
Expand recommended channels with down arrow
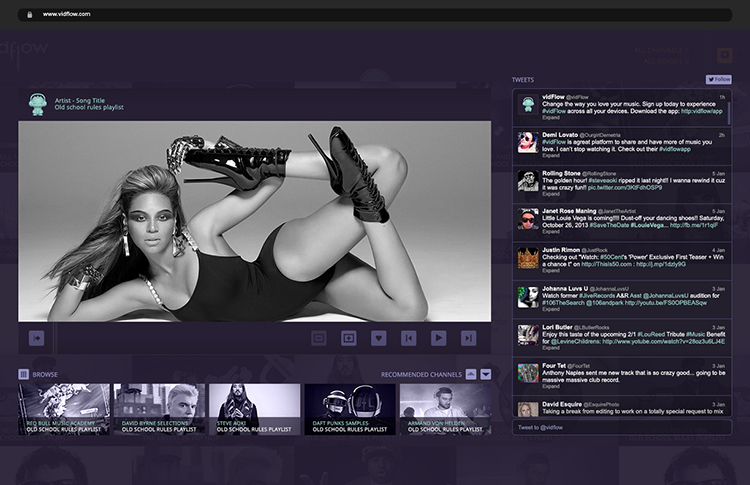(x=485, y=374)
